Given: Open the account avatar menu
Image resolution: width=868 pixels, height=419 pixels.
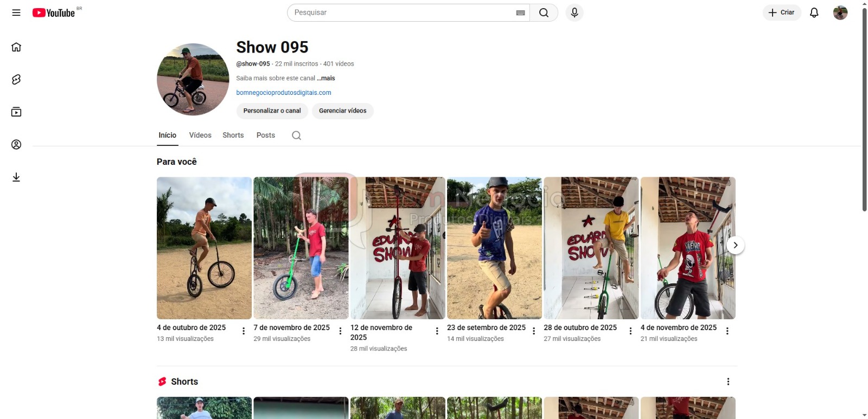Looking at the screenshot, I should click(x=840, y=12).
